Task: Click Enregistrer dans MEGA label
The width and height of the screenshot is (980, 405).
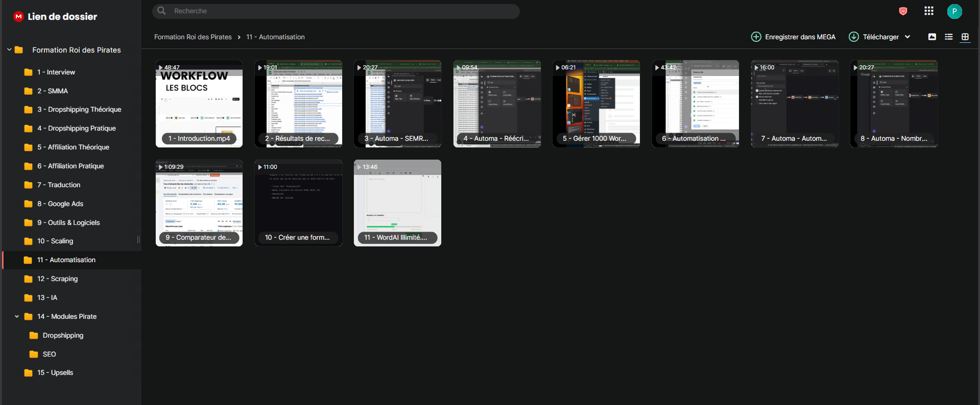Action: pyautogui.click(x=800, y=37)
